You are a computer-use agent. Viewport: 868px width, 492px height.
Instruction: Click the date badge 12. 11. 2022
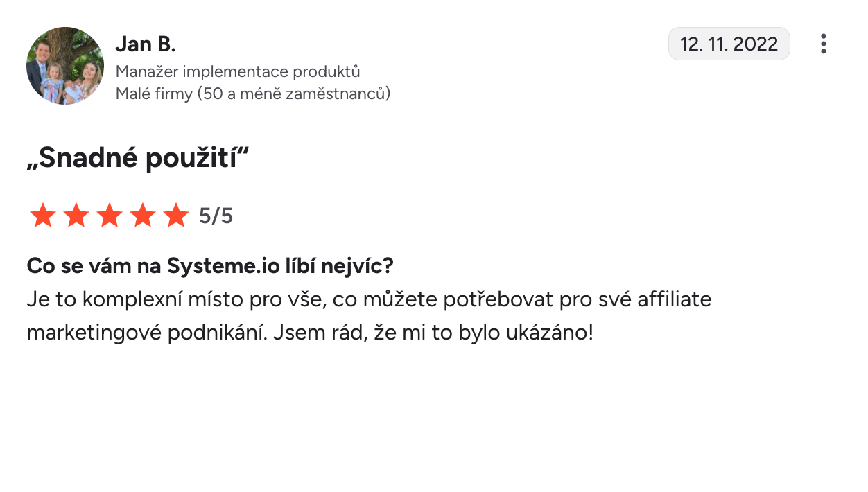point(729,44)
